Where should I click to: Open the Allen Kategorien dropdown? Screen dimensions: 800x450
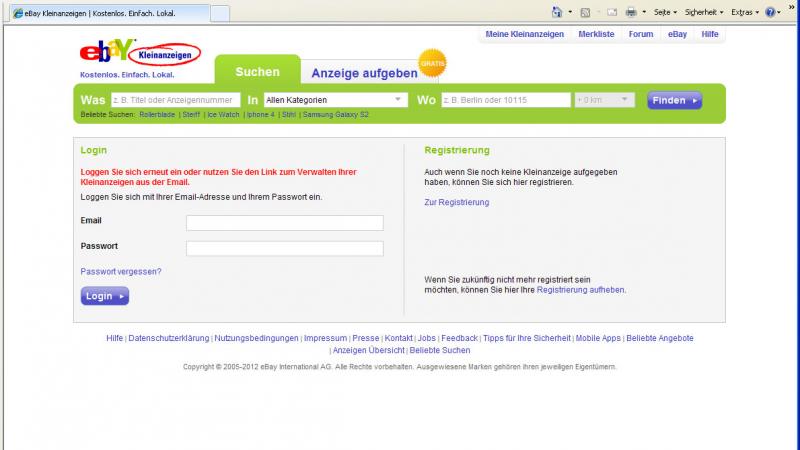point(335,100)
